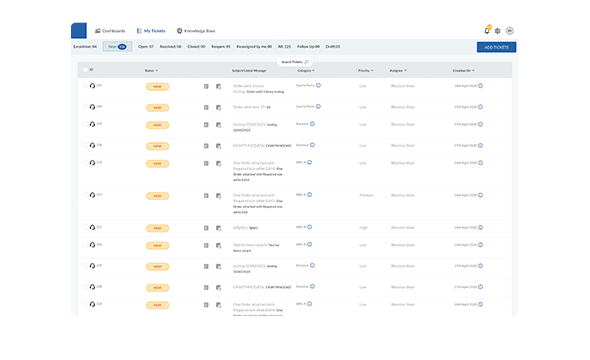Image resolution: width=590 pixels, height=360 pixels.
Task: Click headset icon on the High priority row
Action: pos(92,227)
